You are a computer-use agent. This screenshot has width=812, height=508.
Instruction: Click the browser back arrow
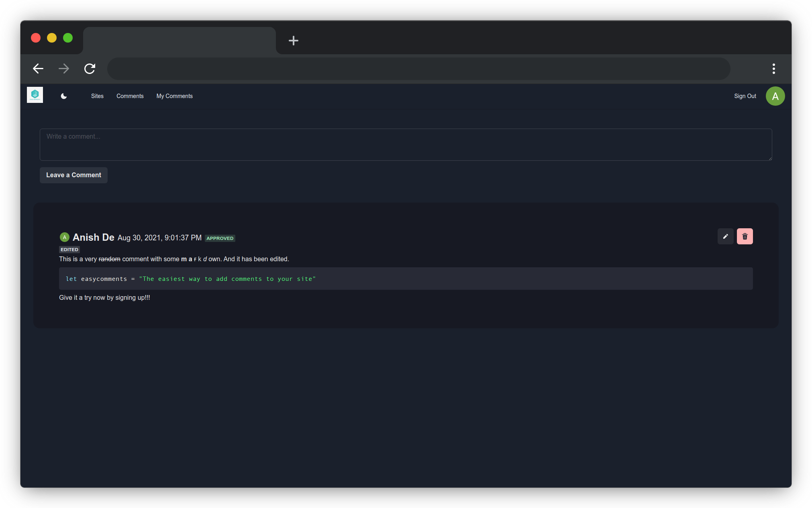[x=38, y=69]
